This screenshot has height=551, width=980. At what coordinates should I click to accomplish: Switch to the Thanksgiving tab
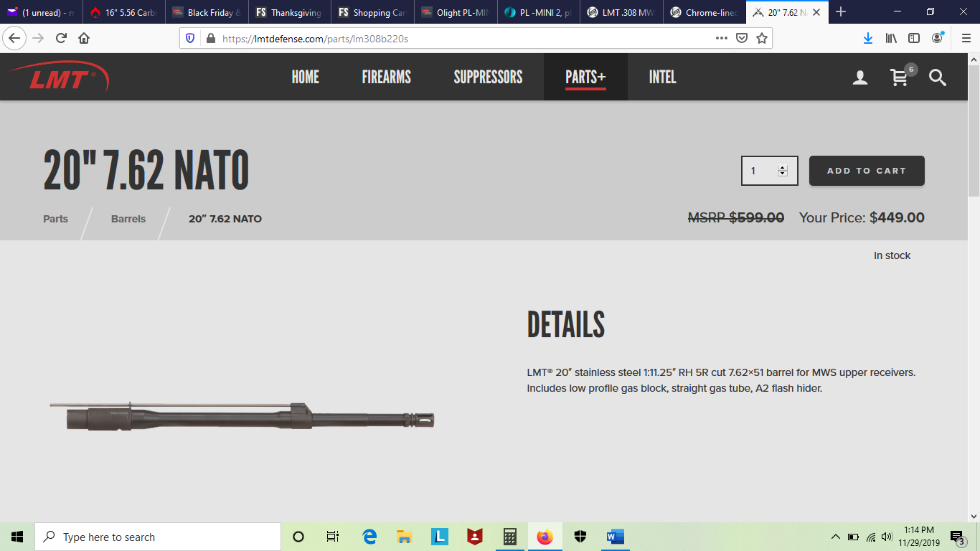tap(290, 12)
